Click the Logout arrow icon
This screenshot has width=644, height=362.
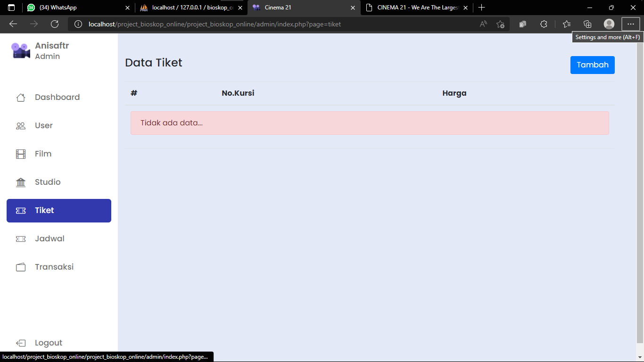pyautogui.click(x=21, y=343)
